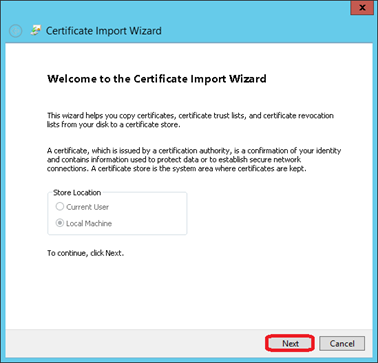Select the Local Machine radio button circle

point(60,223)
